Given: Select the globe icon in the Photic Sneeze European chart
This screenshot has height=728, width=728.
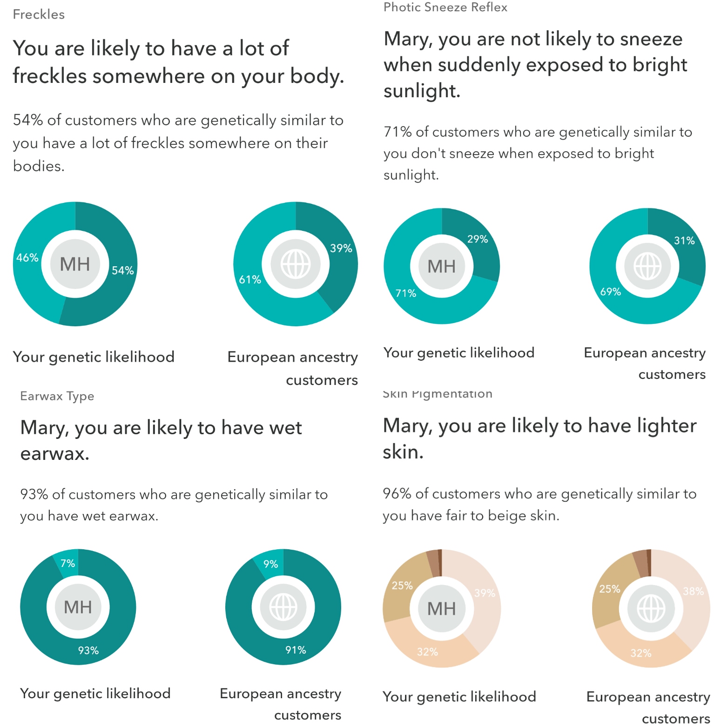Looking at the screenshot, I should [x=647, y=266].
